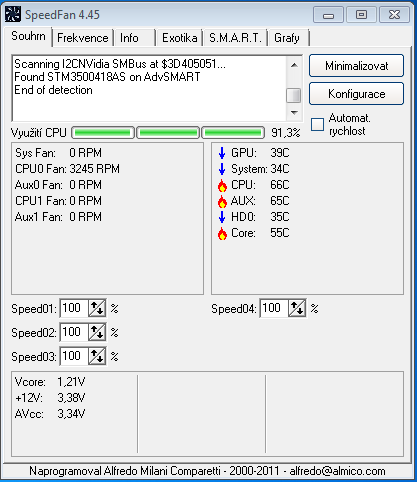Screen dimensions: 418x482
Task: Click the last segment of the CPU usage bar
Action: (233, 133)
